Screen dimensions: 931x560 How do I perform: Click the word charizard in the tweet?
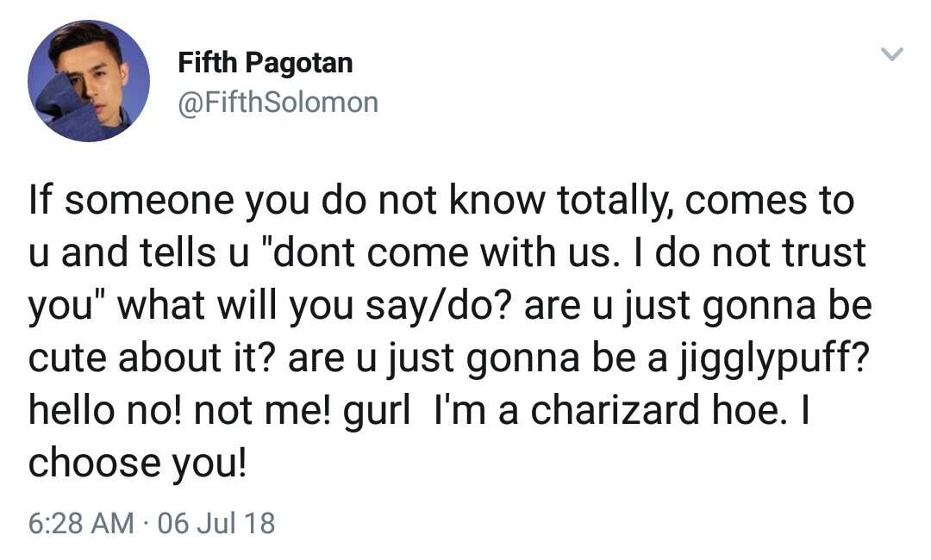coord(615,410)
